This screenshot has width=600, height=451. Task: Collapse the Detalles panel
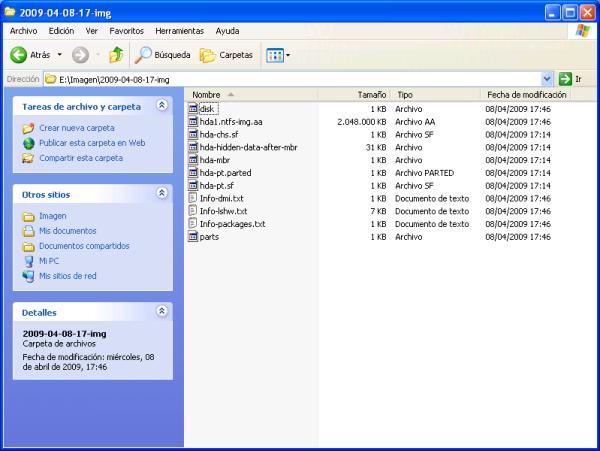coord(162,312)
